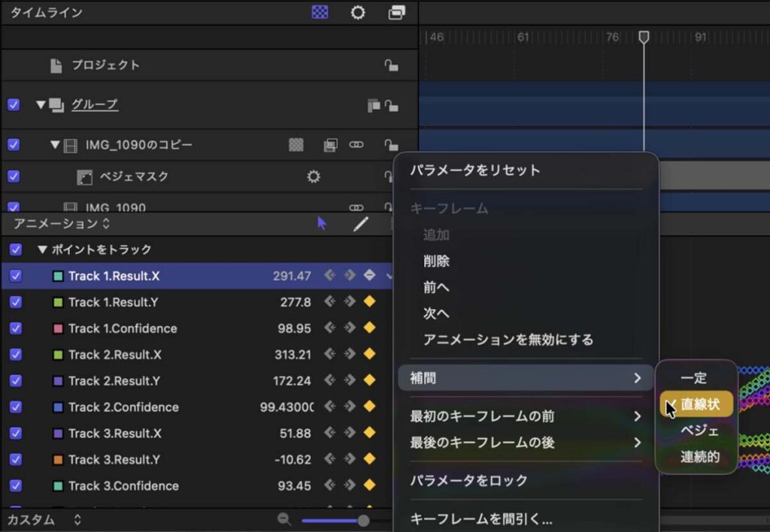Open the アニメーション popup menu

(x=62, y=223)
